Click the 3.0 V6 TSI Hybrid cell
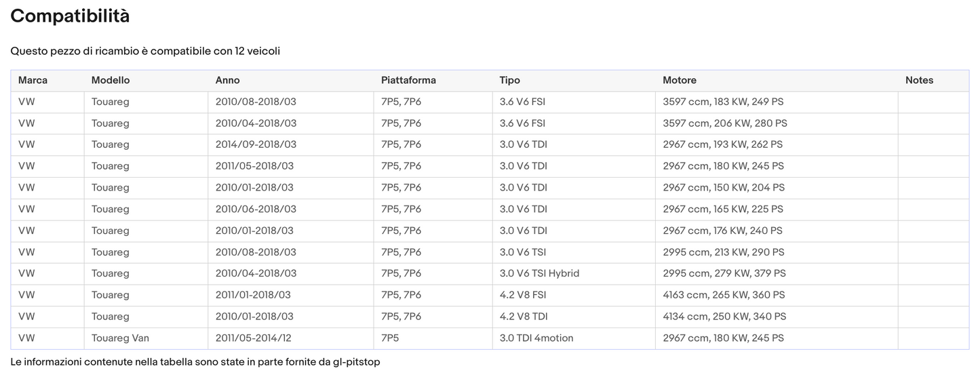This screenshot has width=980, height=379. (x=539, y=274)
